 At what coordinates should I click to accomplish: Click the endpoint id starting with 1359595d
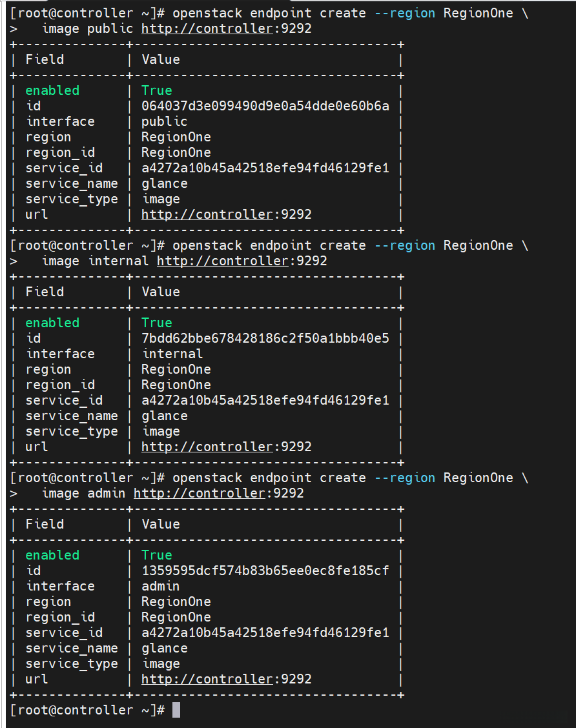point(265,571)
